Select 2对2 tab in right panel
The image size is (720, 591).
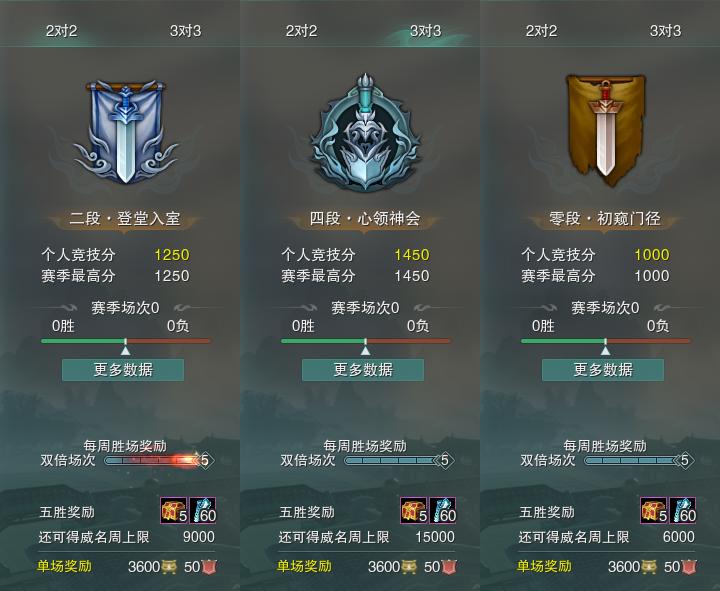pyautogui.click(x=541, y=31)
